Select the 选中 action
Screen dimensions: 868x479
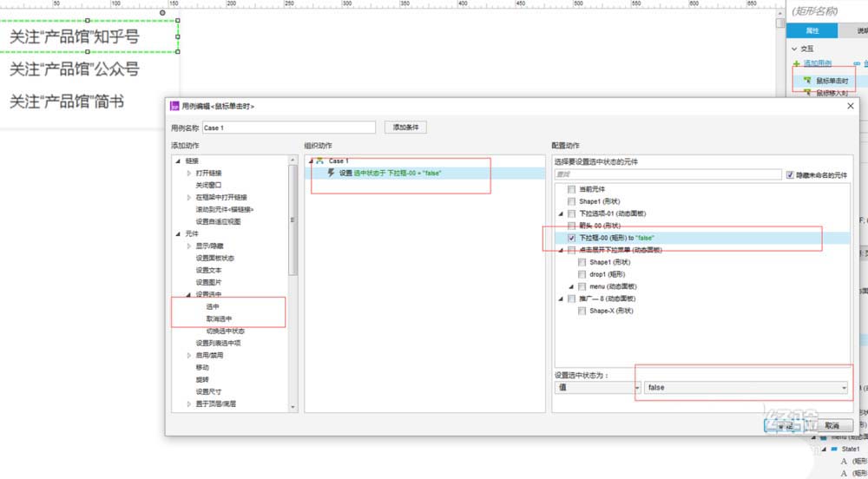tap(213, 306)
